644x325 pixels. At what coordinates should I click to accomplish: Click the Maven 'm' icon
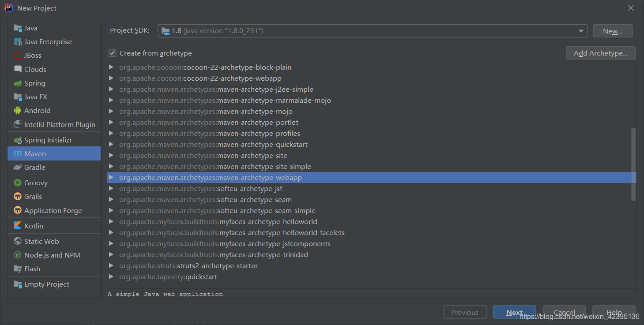pyautogui.click(x=18, y=153)
